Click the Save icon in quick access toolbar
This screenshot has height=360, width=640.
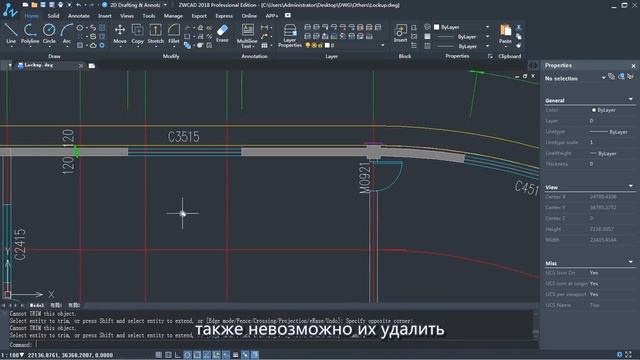tap(43, 5)
